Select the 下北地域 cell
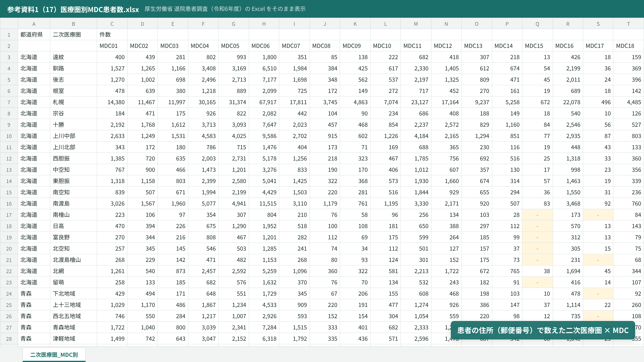644x362 pixels. (x=73, y=294)
